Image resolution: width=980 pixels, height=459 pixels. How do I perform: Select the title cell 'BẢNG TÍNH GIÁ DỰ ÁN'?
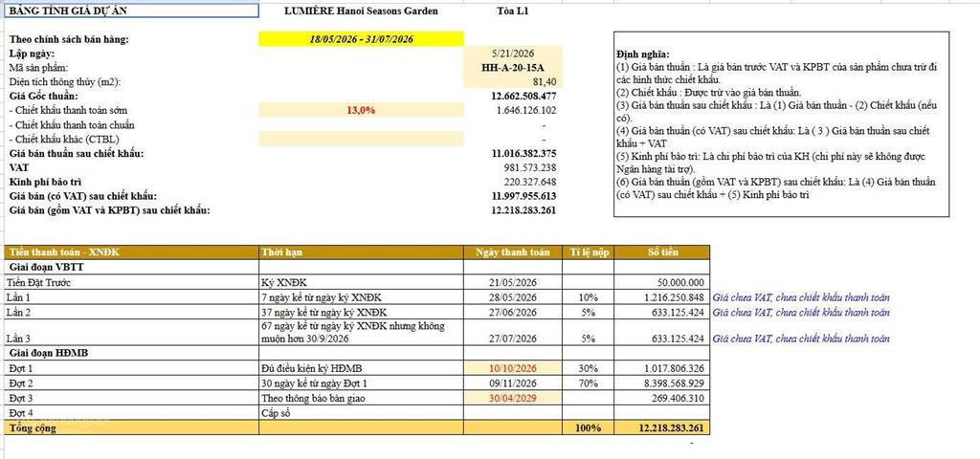(x=129, y=11)
